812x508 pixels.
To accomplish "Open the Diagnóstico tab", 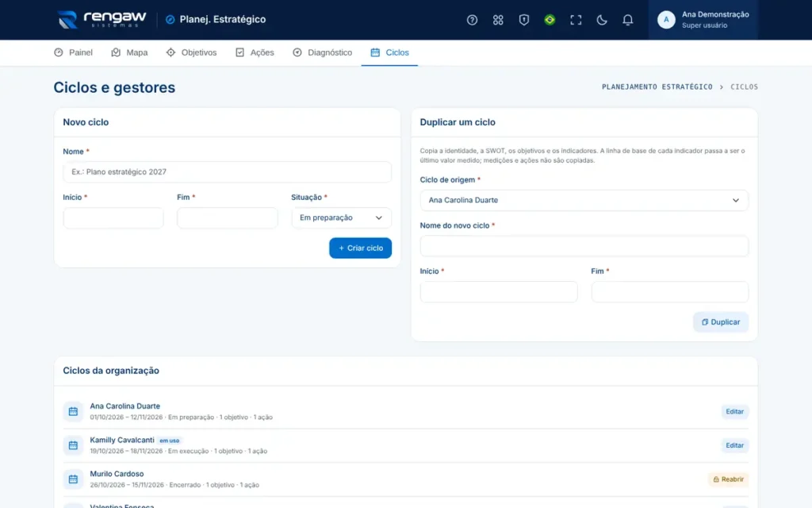I will (322, 52).
